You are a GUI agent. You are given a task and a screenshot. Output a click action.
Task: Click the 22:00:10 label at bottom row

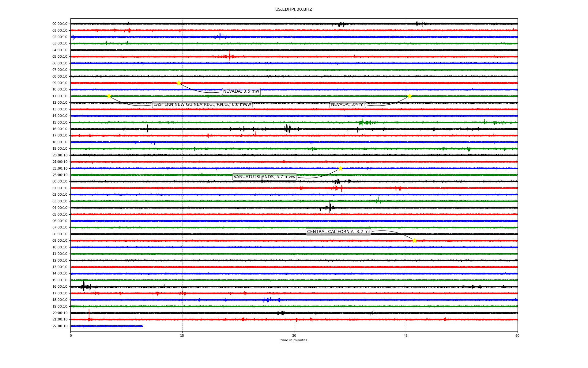tap(60, 326)
